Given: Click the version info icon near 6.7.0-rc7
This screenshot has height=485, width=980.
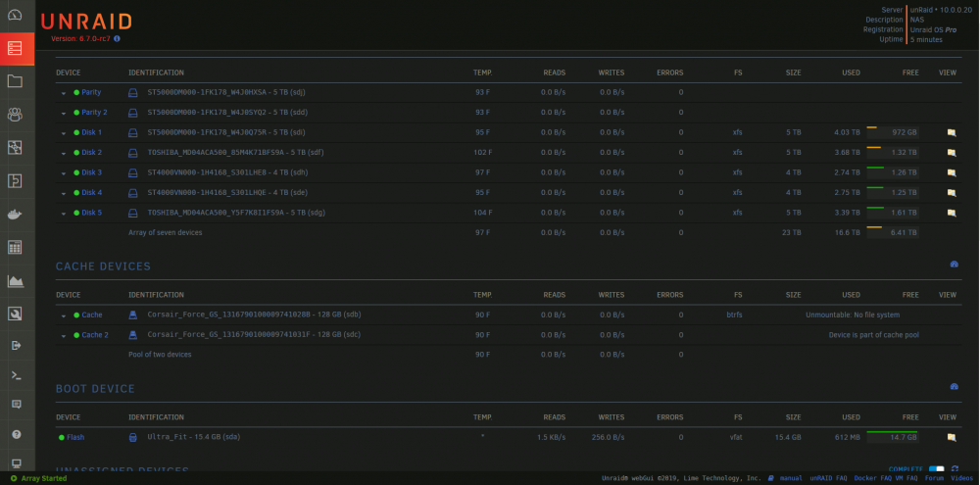Looking at the screenshot, I should click(x=117, y=38).
